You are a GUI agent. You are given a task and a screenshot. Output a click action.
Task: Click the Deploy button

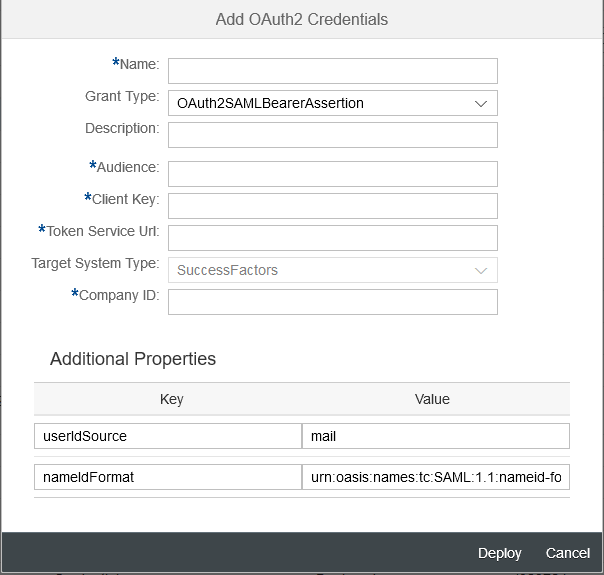coord(499,553)
